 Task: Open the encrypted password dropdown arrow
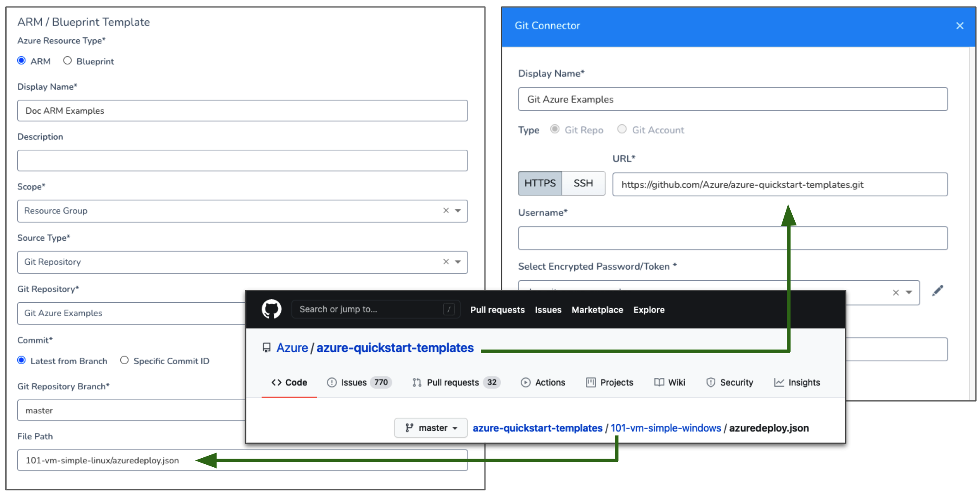click(909, 293)
